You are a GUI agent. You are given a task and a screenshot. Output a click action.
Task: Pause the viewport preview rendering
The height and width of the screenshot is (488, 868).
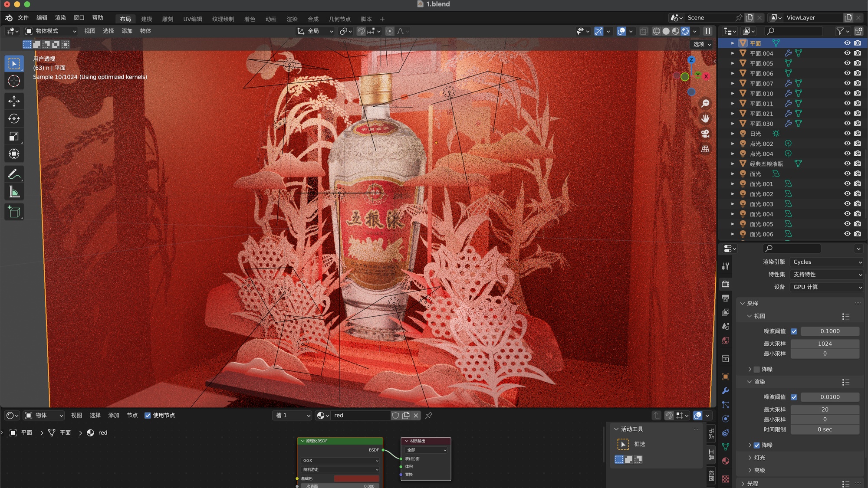707,31
